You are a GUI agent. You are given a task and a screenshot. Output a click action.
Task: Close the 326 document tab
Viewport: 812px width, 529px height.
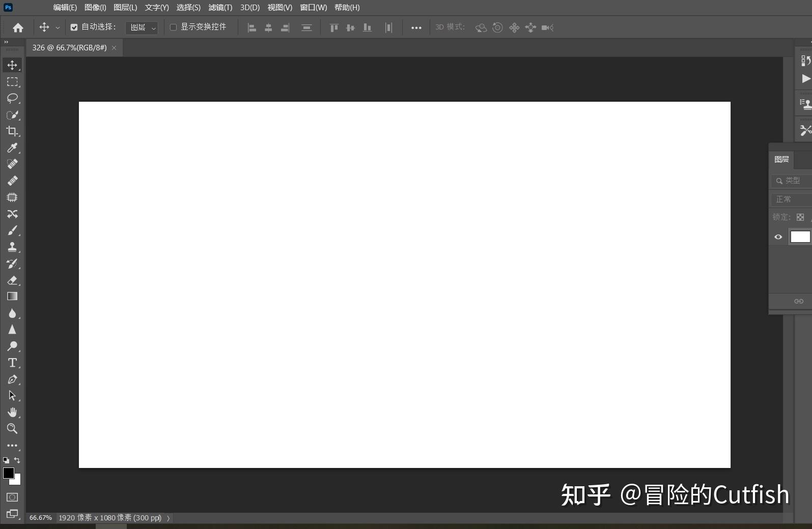114,48
